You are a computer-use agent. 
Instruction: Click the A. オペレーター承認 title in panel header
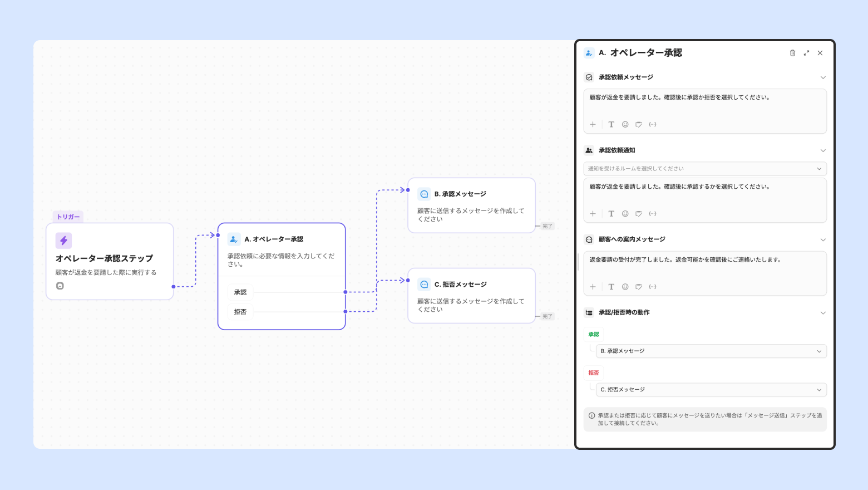[x=640, y=53]
